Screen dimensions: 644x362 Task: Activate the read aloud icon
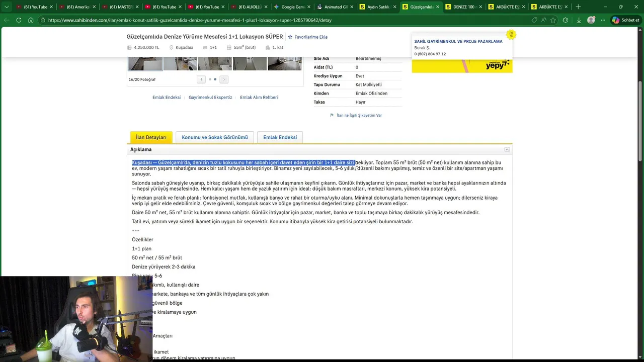tap(544, 20)
